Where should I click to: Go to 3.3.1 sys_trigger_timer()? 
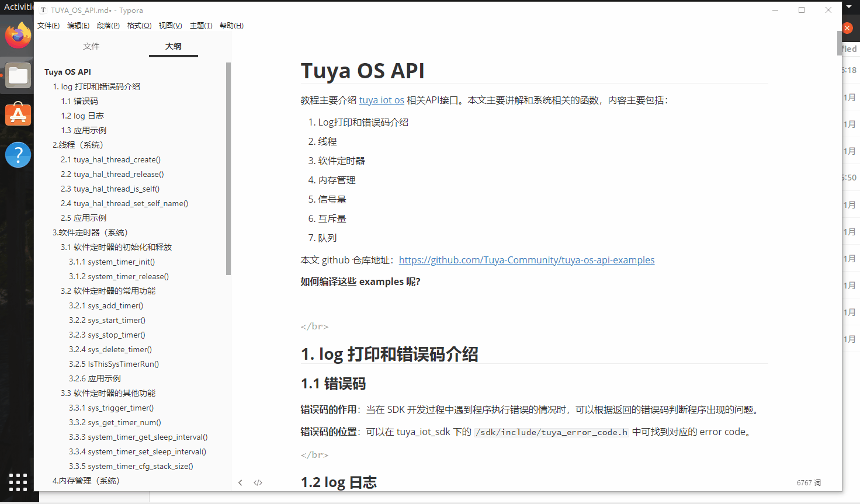coord(111,408)
